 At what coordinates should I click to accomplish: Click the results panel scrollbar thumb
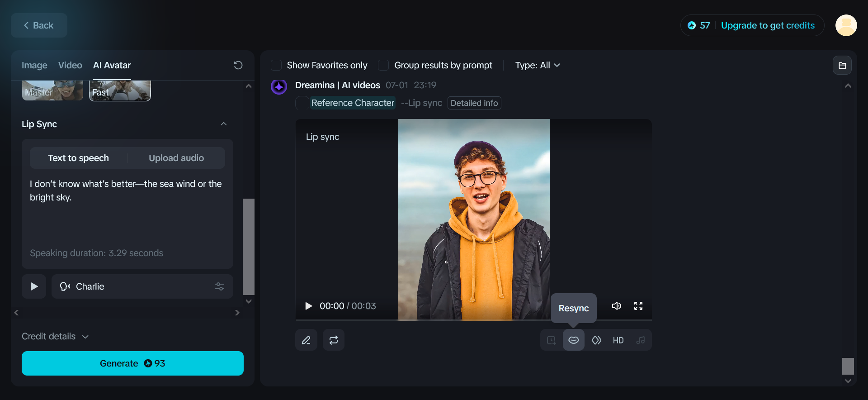848,366
